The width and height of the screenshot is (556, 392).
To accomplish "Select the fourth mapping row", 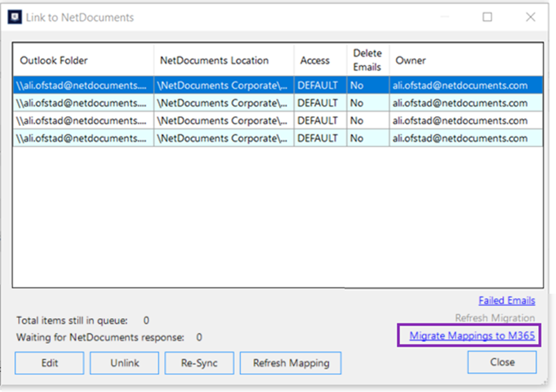I will click(200, 138).
